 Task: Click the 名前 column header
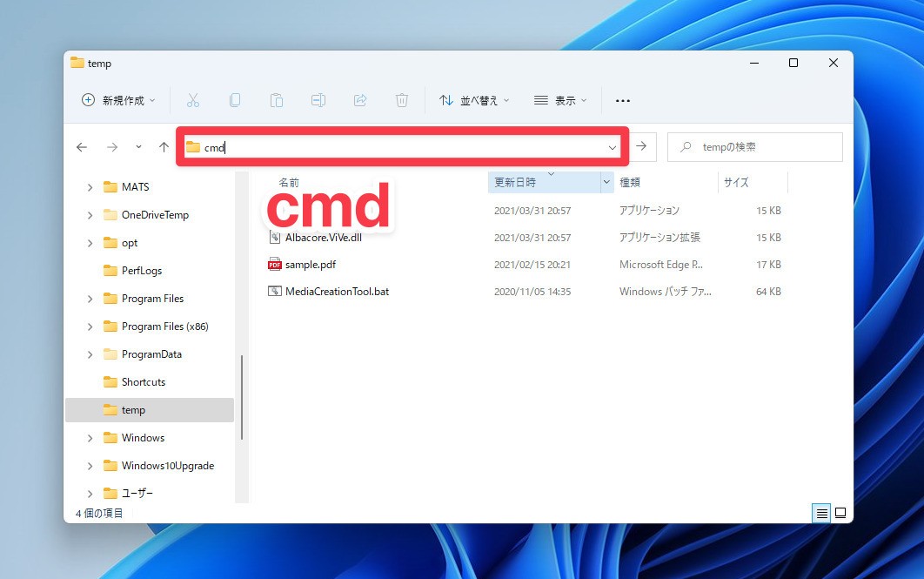pyautogui.click(x=289, y=182)
